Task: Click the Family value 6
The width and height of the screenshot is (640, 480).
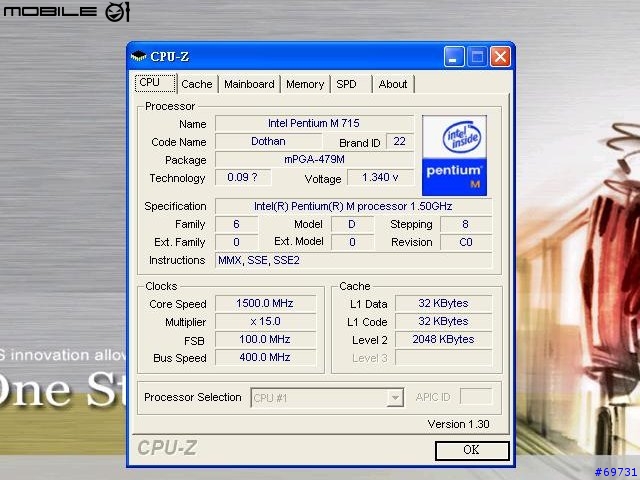Action: tap(236, 224)
